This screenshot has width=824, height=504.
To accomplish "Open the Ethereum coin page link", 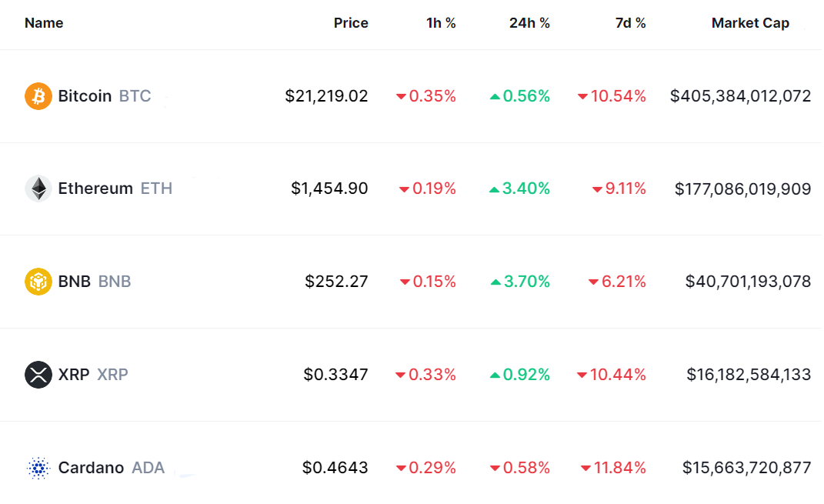I will coord(95,189).
